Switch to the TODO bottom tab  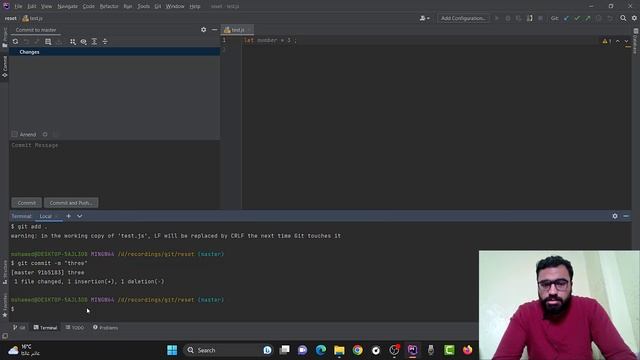pyautogui.click(x=75, y=327)
